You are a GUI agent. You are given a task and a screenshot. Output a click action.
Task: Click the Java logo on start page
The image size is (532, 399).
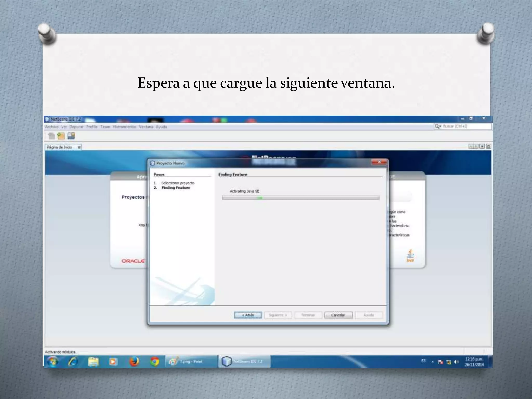coord(410,256)
